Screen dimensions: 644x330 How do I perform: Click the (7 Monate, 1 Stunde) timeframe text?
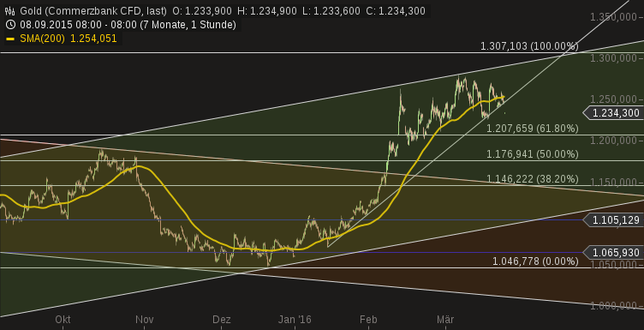(x=188, y=25)
